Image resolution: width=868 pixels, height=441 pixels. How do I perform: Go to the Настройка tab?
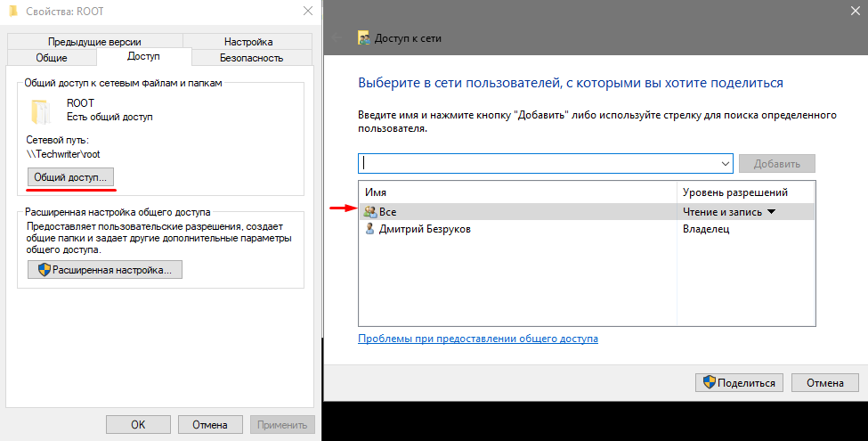[x=248, y=41]
